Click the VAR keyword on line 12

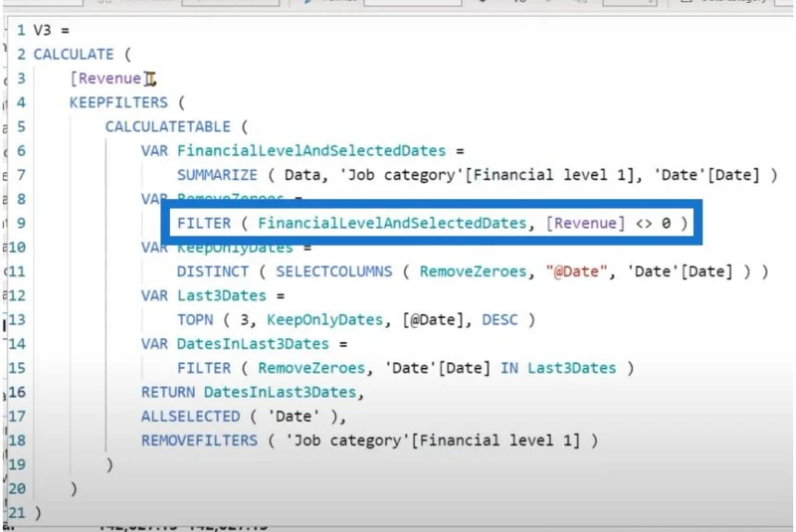tap(154, 295)
